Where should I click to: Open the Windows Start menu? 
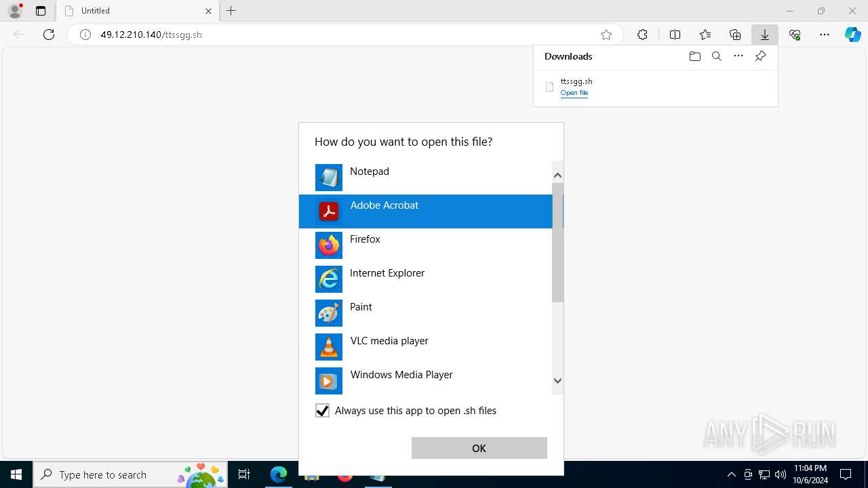[16, 474]
